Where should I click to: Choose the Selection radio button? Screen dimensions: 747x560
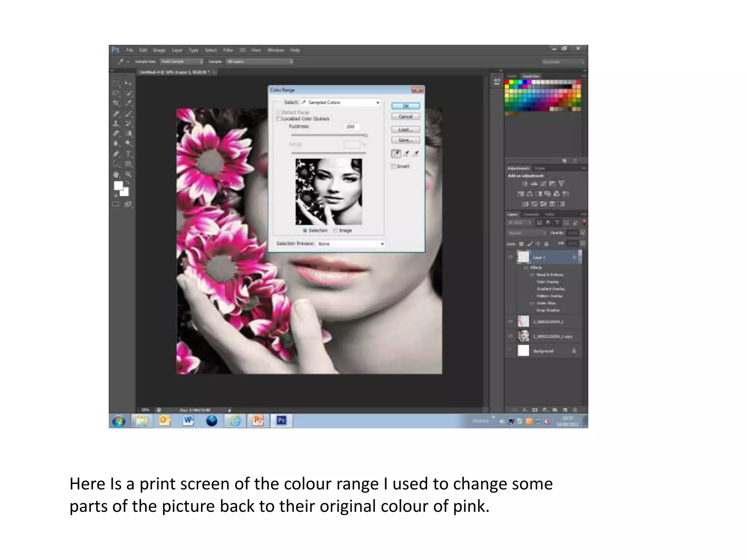[x=305, y=230]
